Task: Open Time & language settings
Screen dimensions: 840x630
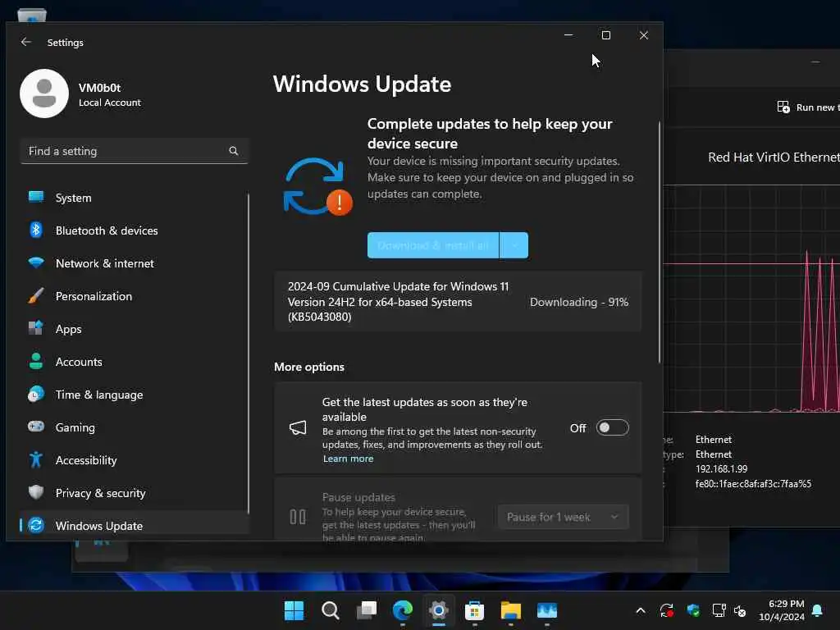Action: (134, 395)
